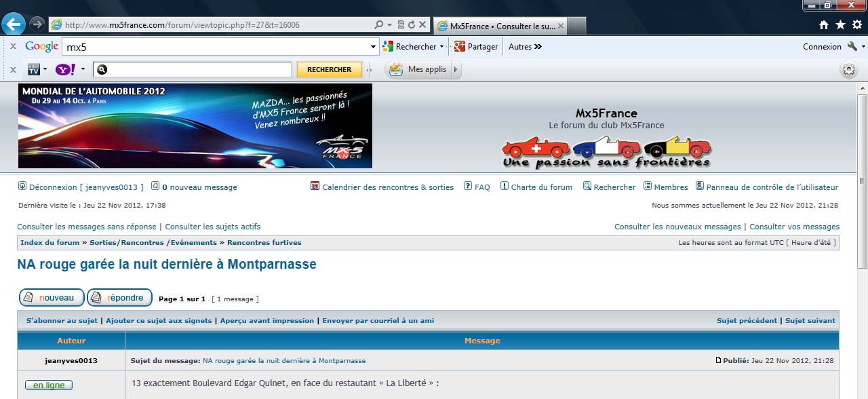Open the browser Home icon

click(x=824, y=25)
